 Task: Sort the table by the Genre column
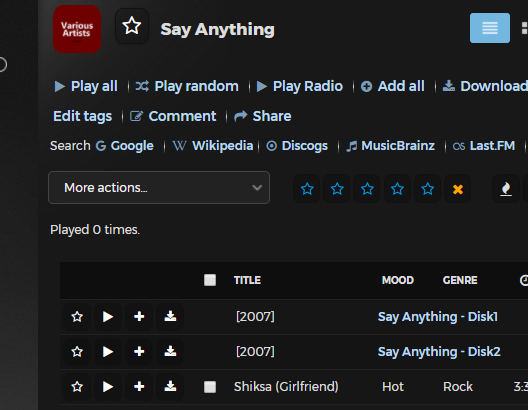click(460, 280)
